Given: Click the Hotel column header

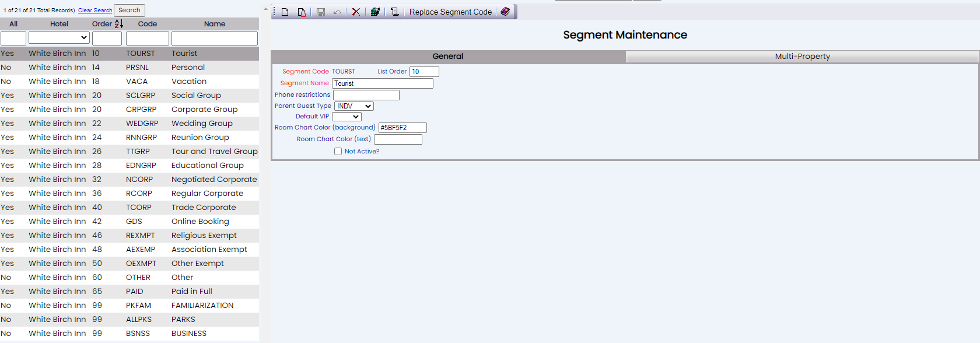Looking at the screenshot, I should pyautogui.click(x=59, y=24).
